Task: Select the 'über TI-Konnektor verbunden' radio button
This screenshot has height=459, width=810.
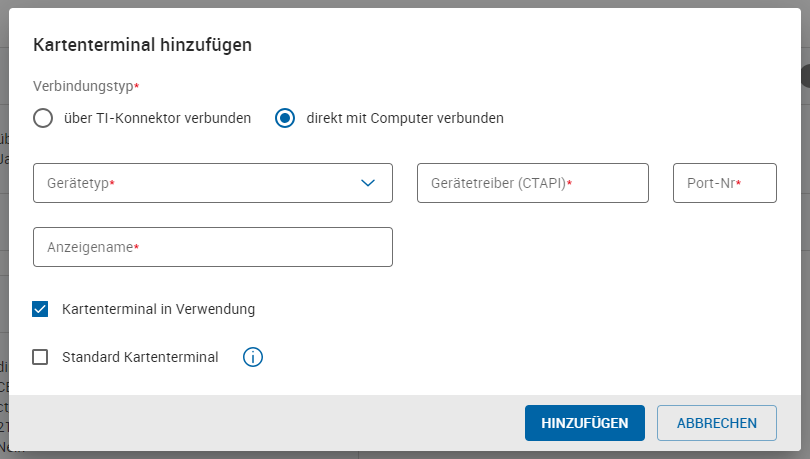Action: pos(42,118)
